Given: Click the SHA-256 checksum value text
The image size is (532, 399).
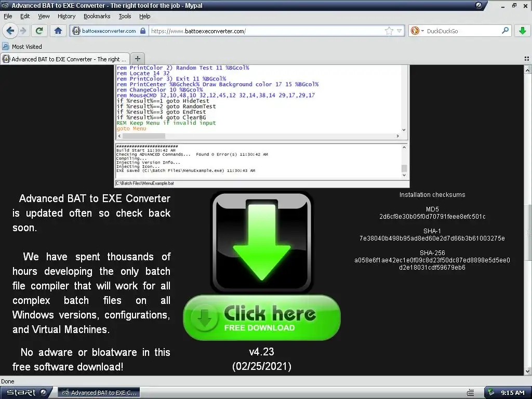Looking at the screenshot, I should [x=432, y=263].
